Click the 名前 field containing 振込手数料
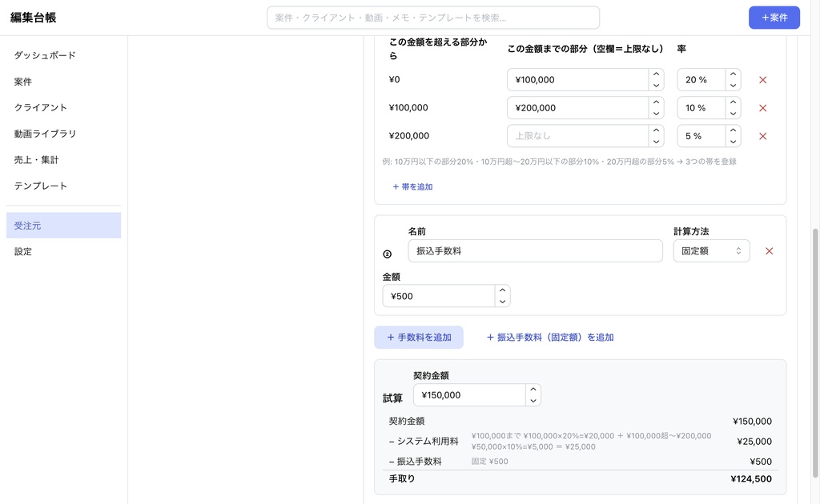 535,251
